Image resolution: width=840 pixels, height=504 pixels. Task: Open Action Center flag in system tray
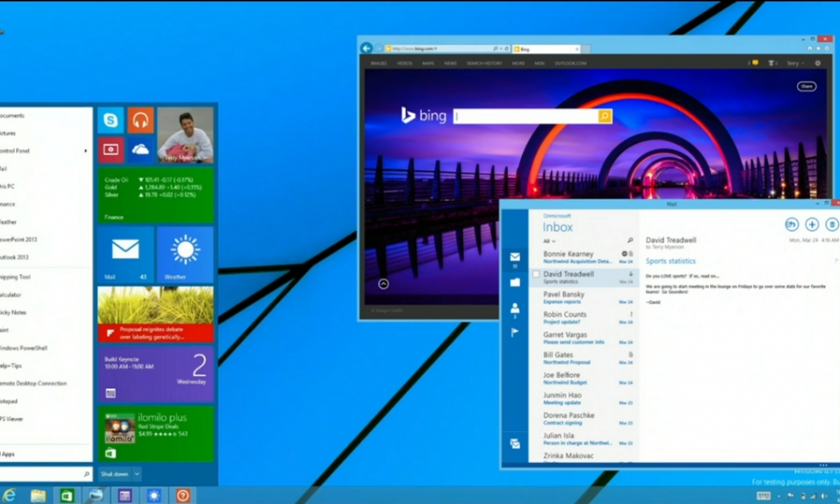(791, 496)
